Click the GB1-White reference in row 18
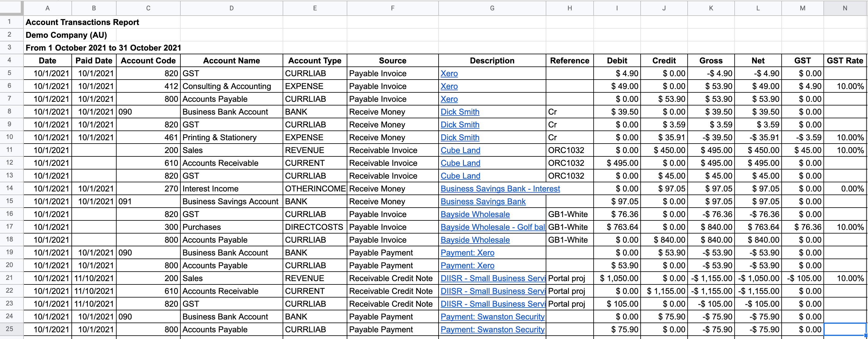Viewport: 868px width, 339px height. (x=570, y=240)
